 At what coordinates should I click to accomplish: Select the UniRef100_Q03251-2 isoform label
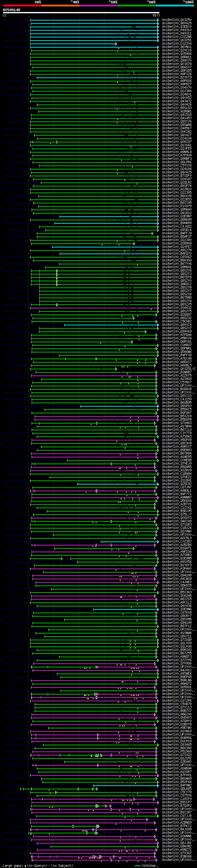(179, 369)
